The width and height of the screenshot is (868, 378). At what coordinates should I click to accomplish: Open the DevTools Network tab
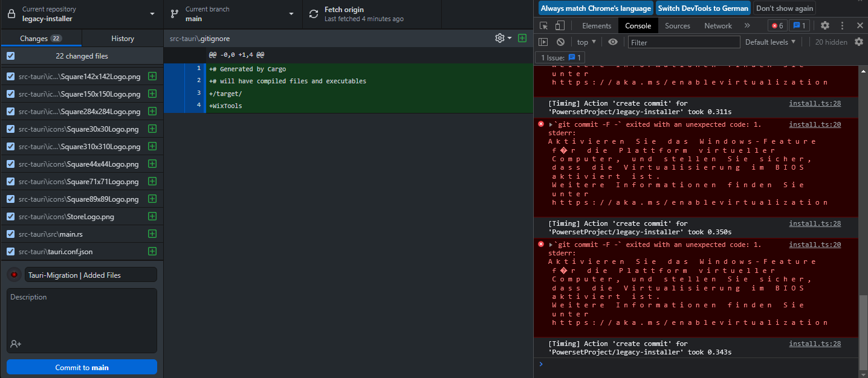coord(718,25)
